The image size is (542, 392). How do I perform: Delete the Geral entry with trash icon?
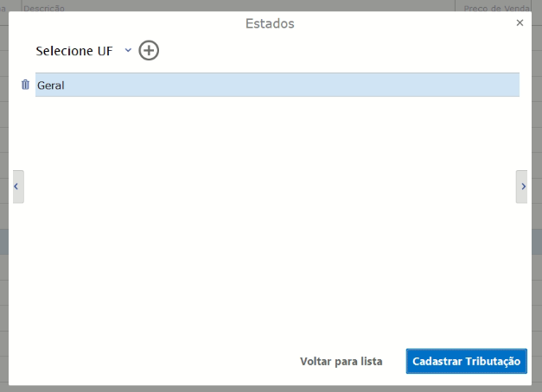click(x=25, y=85)
